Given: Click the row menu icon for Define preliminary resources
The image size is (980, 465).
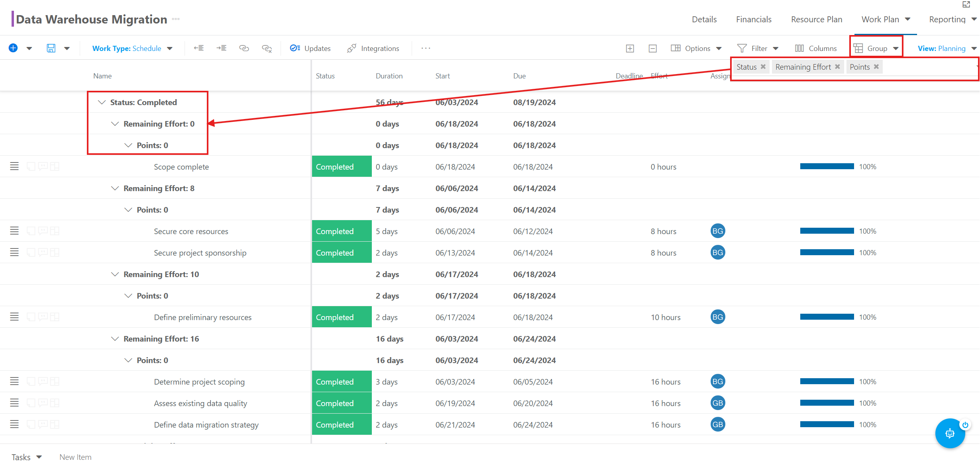Looking at the screenshot, I should tap(14, 317).
